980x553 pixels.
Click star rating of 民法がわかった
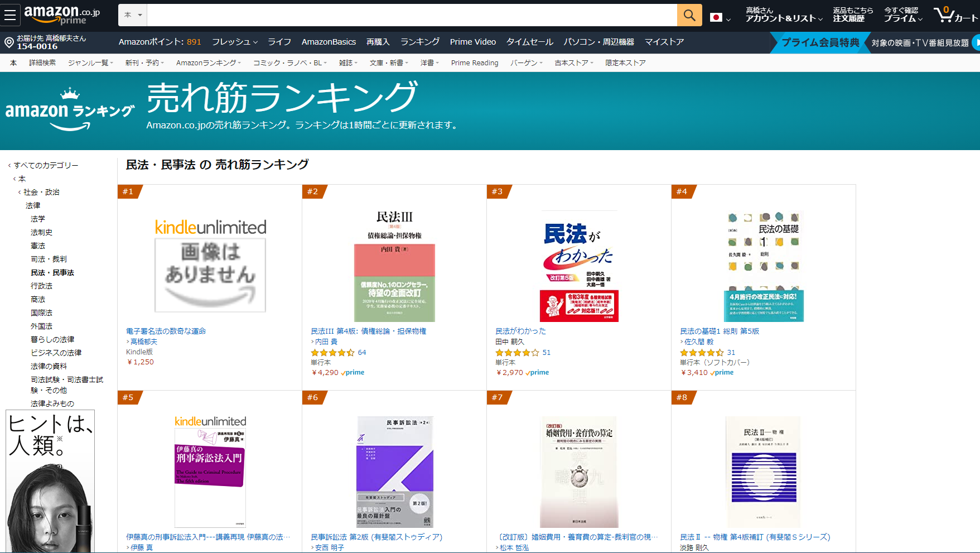tap(517, 353)
